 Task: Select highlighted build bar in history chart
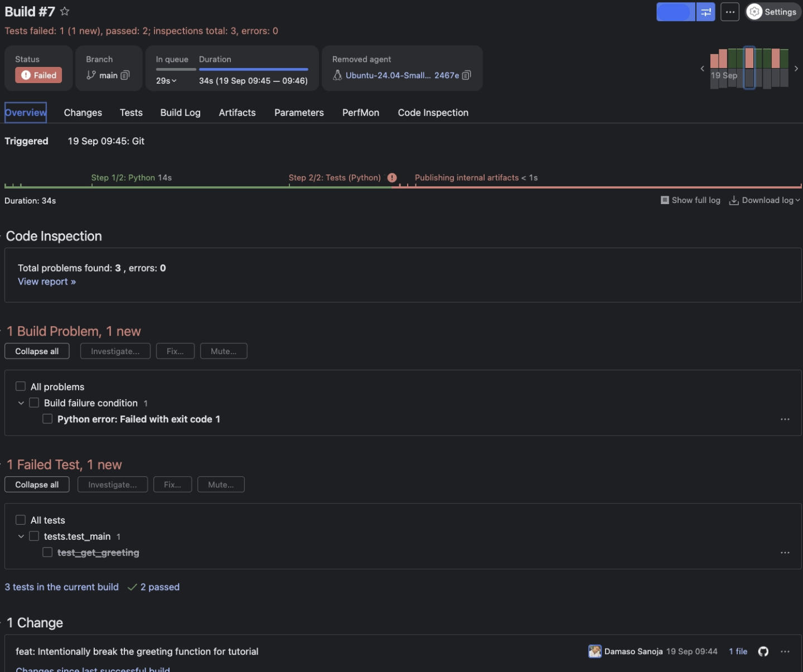tap(749, 67)
